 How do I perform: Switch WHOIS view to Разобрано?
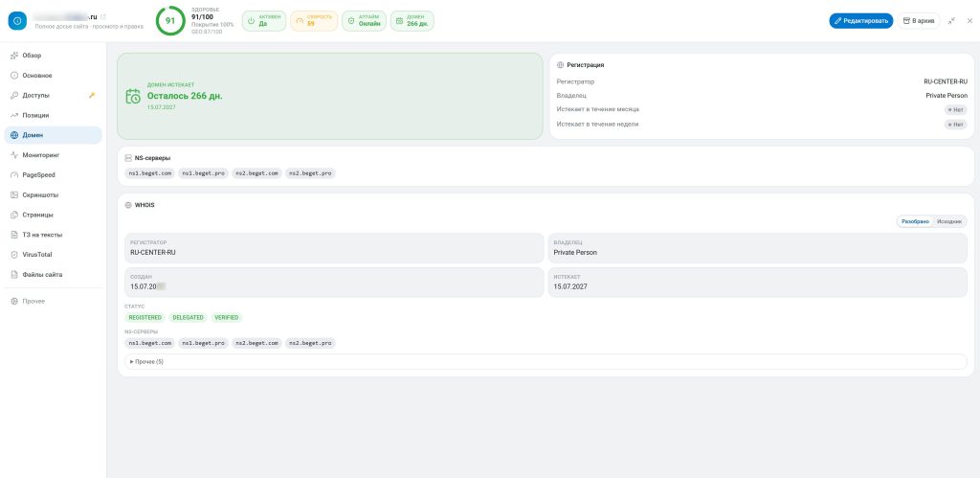[x=915, y=221]
